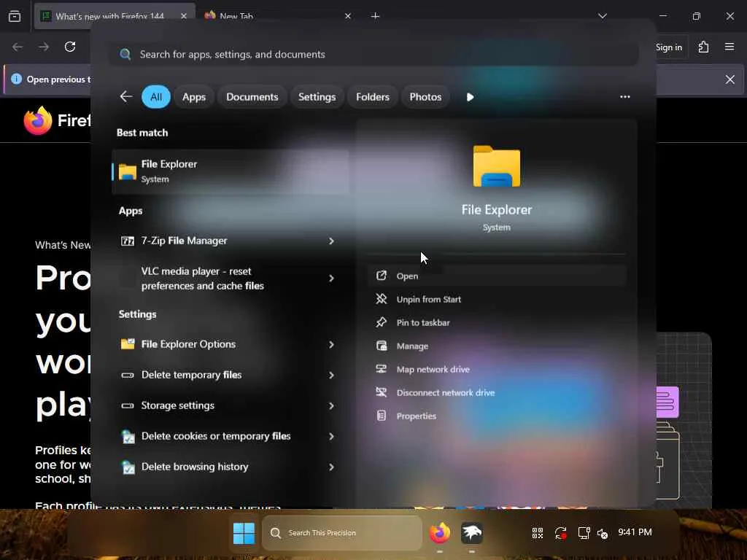The width and height of the screenshot is (747, 560).
Task: Select the Folders filter tab
Action: pyautogui.click(x=373, y=97)
